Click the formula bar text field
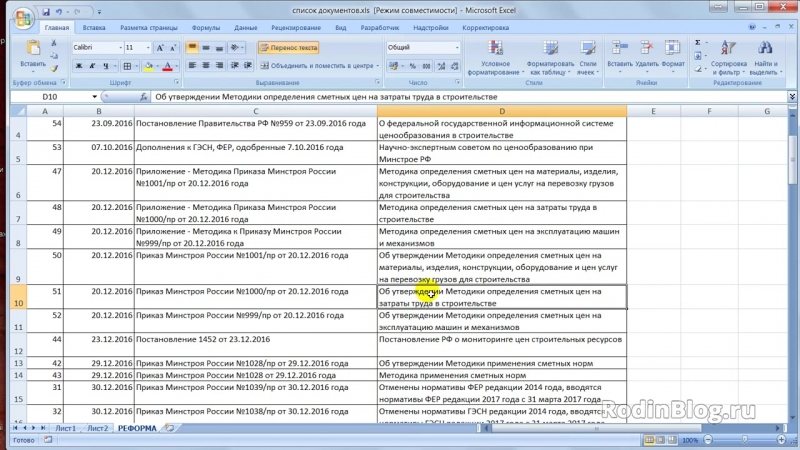800x450 pixels. coord(469,96)
